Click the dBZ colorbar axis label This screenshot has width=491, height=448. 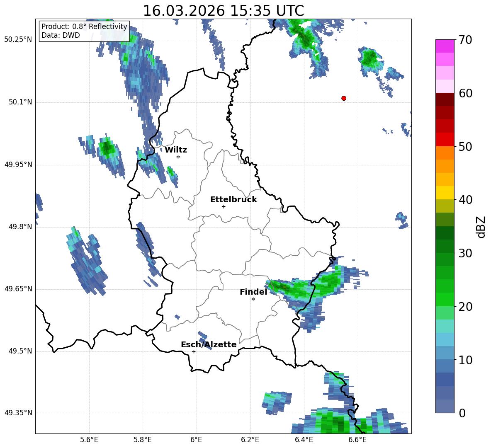481,227
